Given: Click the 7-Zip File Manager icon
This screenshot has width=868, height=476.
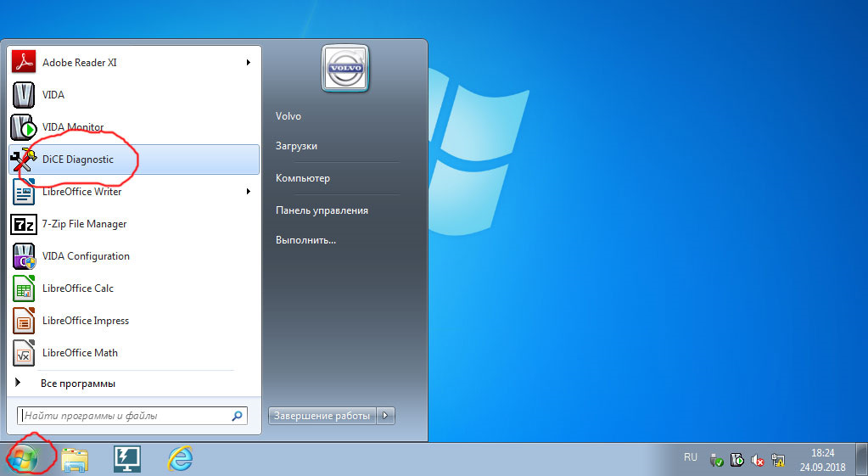Looking at the screenshot, I should (24, 224).
